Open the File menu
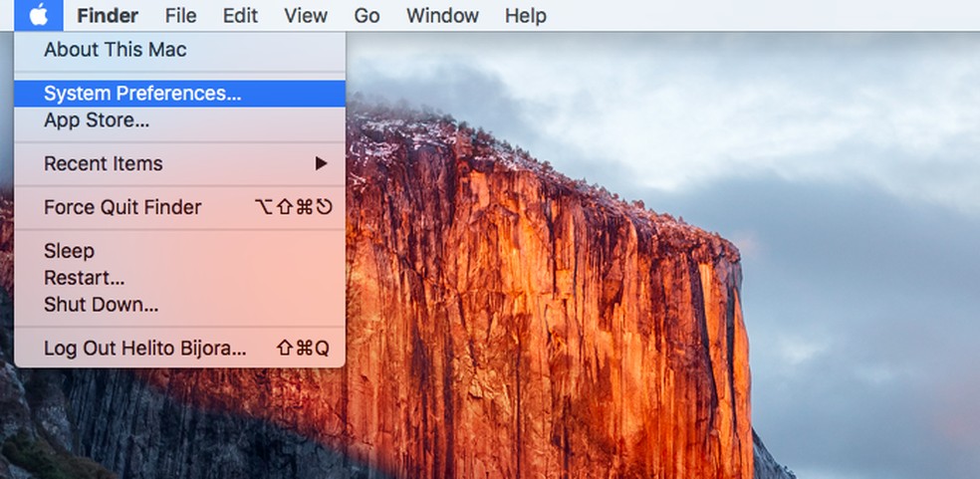Image resolution: width=980 pixels, height=479 pixels. (x=180, y=15)
